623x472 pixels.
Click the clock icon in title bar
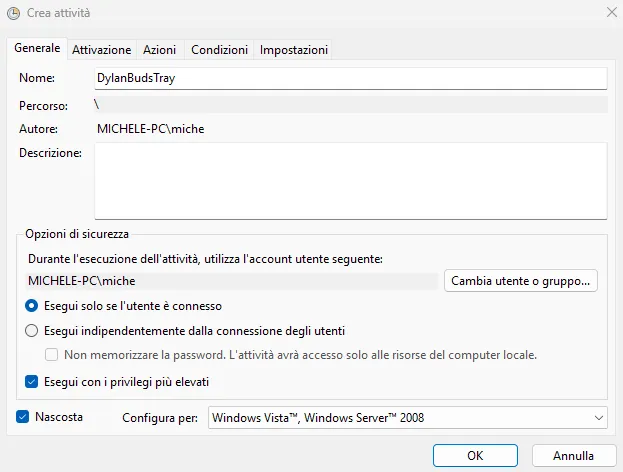click(x=13, y=13)
